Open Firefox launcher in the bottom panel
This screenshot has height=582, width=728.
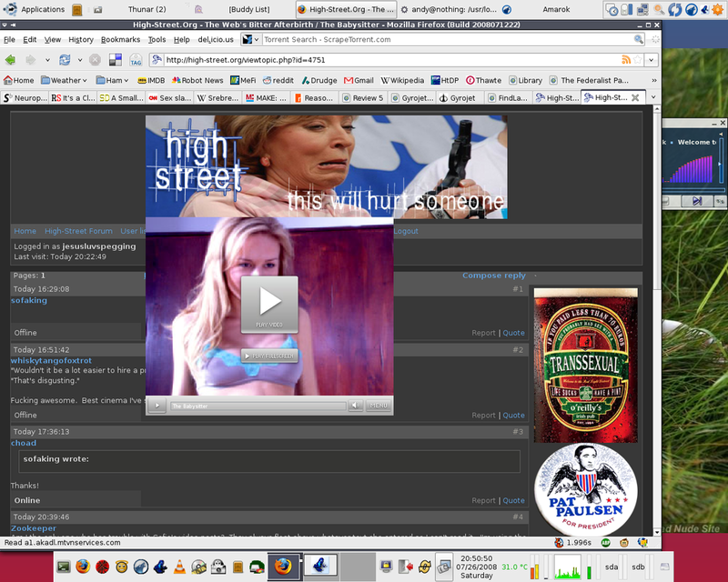(x=83, y=567)
